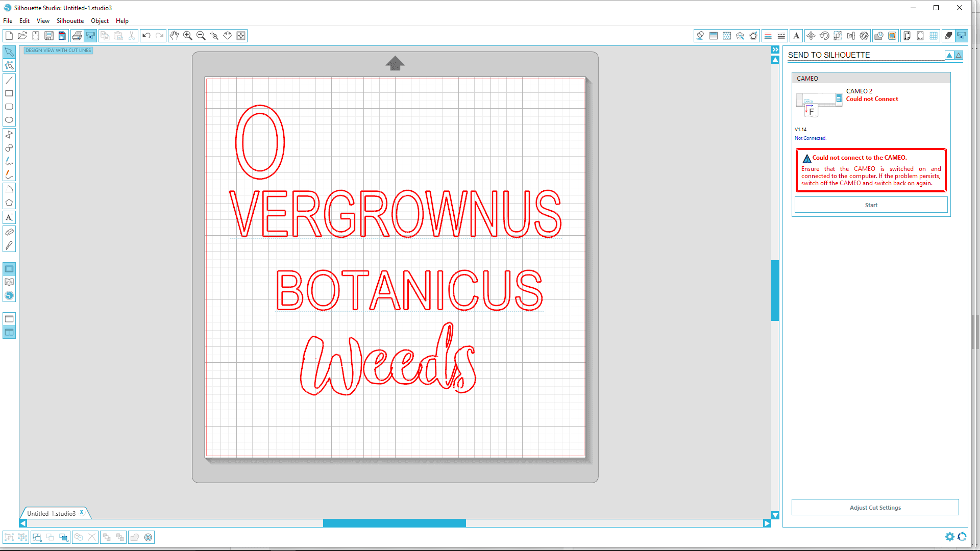
Task: Click the Design View With Cut Lines label
Action: pos(58,51)
